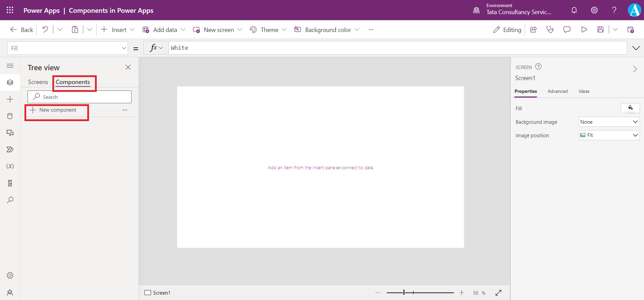Open the waffle app launcher

click(x=10, y=10)
